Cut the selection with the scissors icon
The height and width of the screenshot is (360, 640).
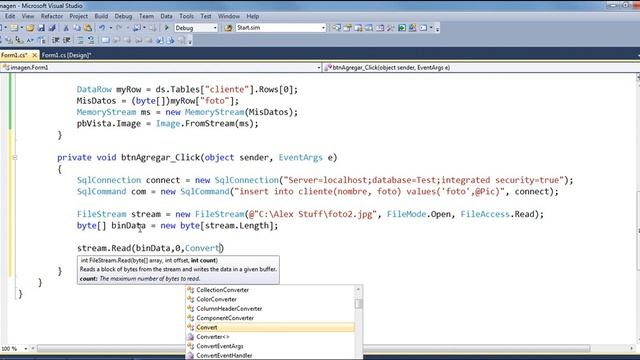pos(66,28)
